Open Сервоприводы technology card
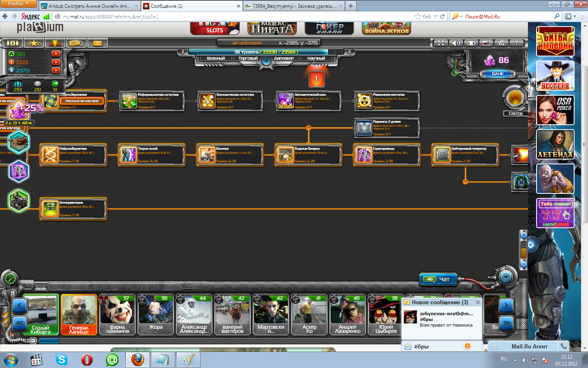Viewport: 588px width, 368px height. [x=387, y=155]
